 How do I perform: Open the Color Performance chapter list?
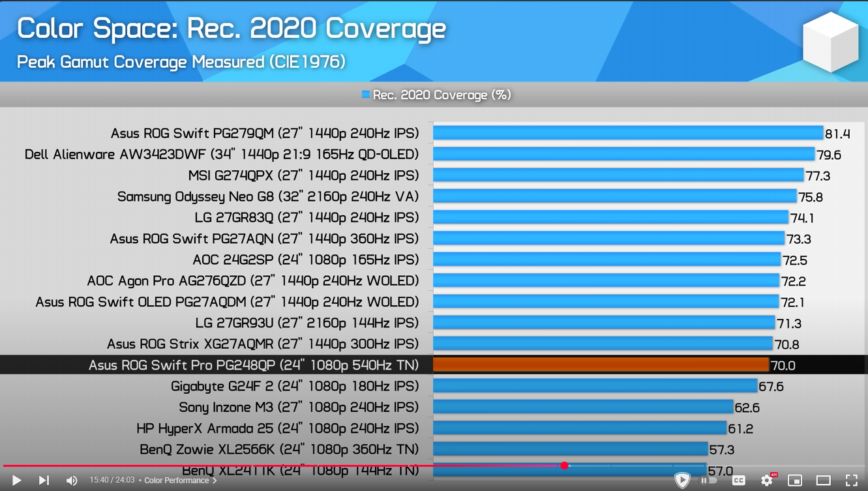[x=181, y=481]
